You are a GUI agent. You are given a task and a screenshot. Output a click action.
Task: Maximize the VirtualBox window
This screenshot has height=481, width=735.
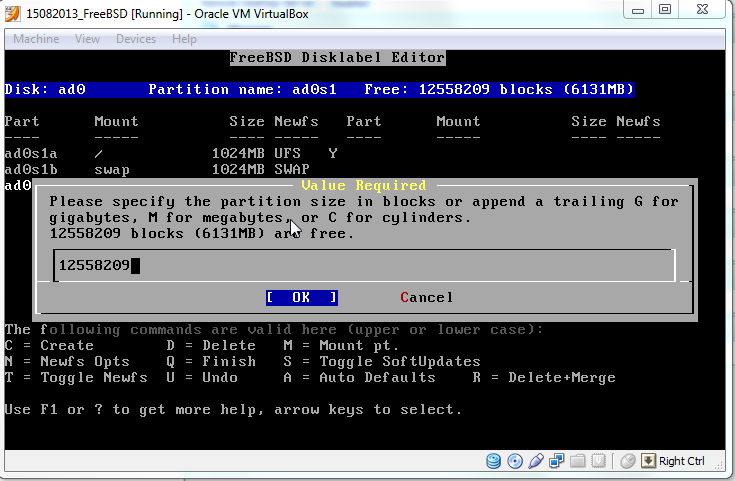[x=664, y=10]
